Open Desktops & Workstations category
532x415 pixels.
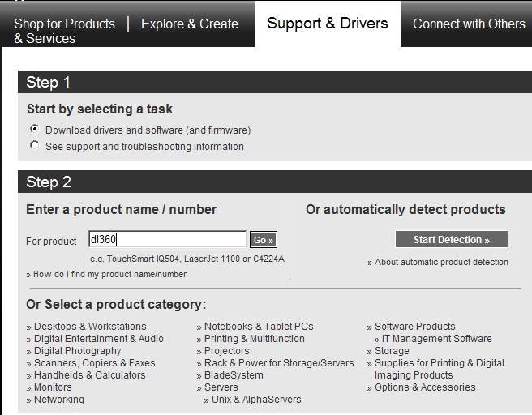90,326
